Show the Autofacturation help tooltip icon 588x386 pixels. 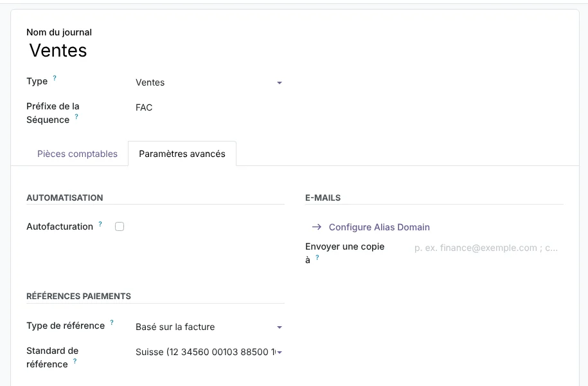point(100,224)
